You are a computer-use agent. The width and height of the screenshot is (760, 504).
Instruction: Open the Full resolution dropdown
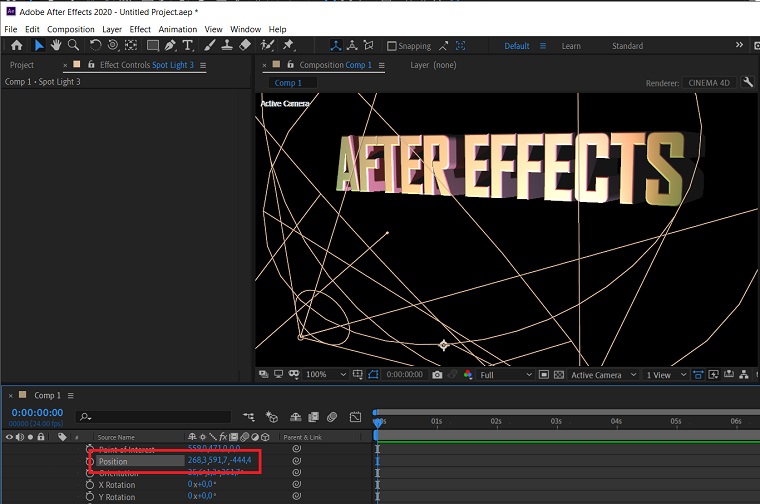[500, 375]
